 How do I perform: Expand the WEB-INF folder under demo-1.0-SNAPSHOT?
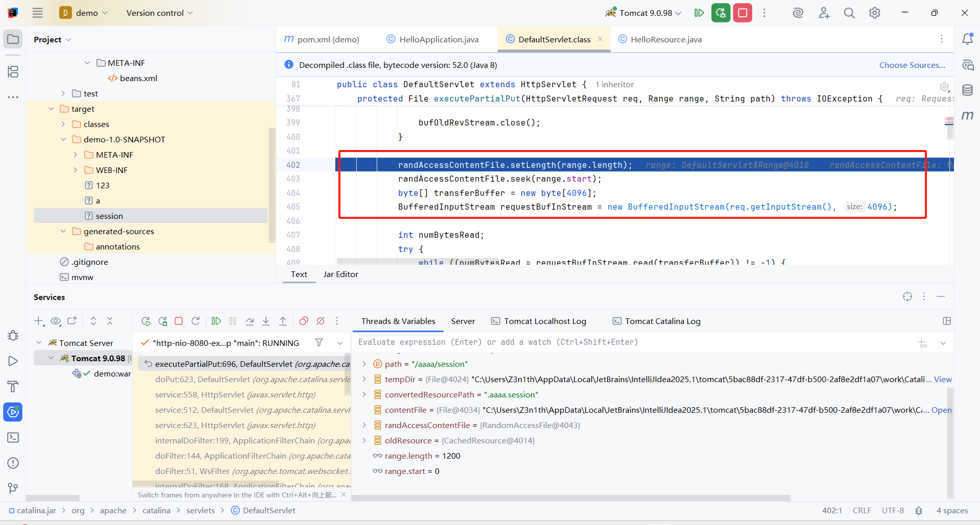(76, 170)
